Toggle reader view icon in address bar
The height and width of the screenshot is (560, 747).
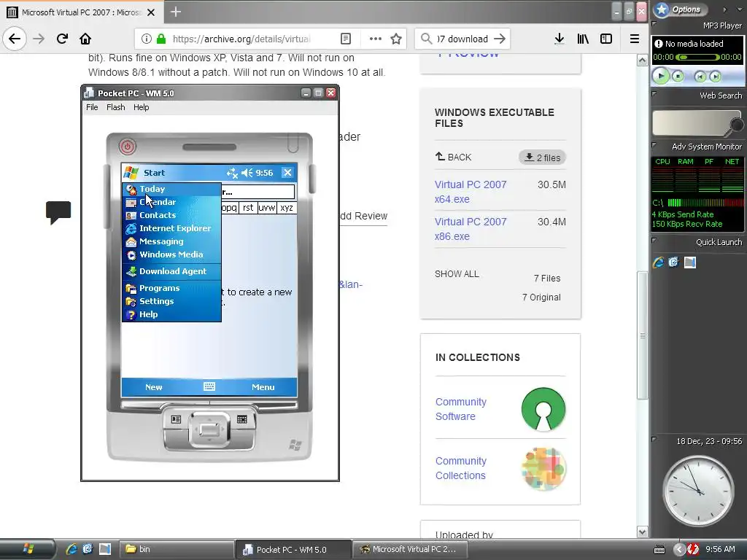tap(346, 39)
